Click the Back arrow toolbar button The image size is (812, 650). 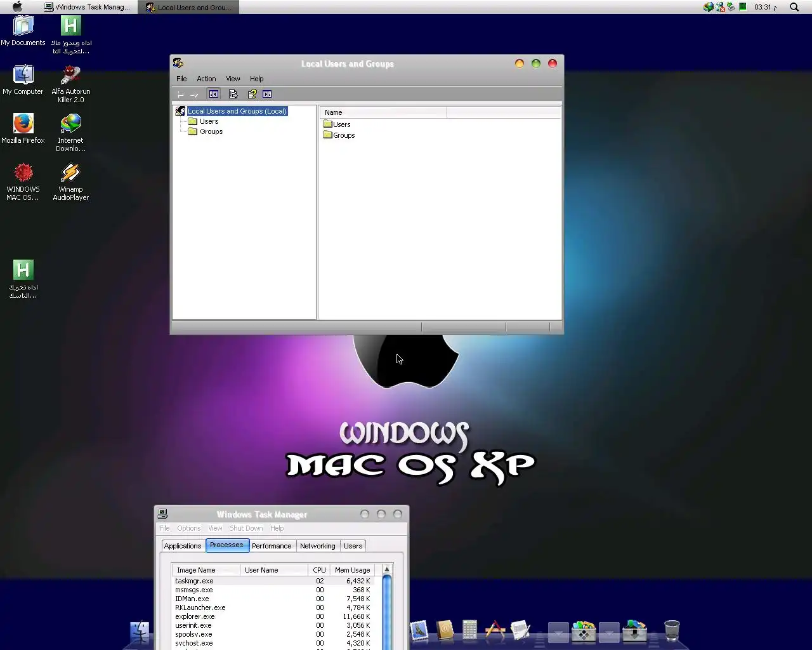coord(181,95)
